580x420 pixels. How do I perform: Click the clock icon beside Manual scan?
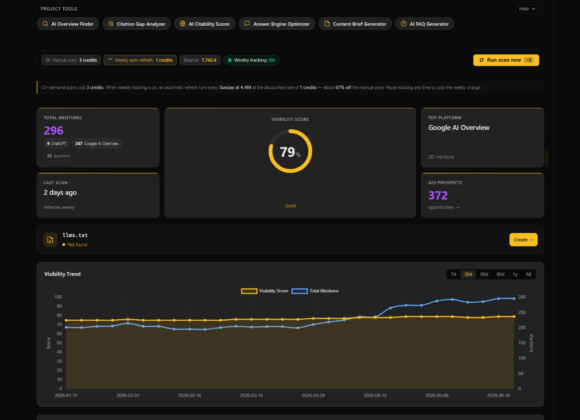48,60
